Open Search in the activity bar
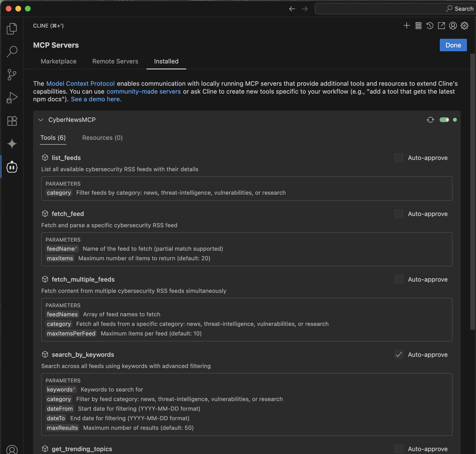Image resolution: width=476 pixels, height=454 pixels. coord(12,51)
